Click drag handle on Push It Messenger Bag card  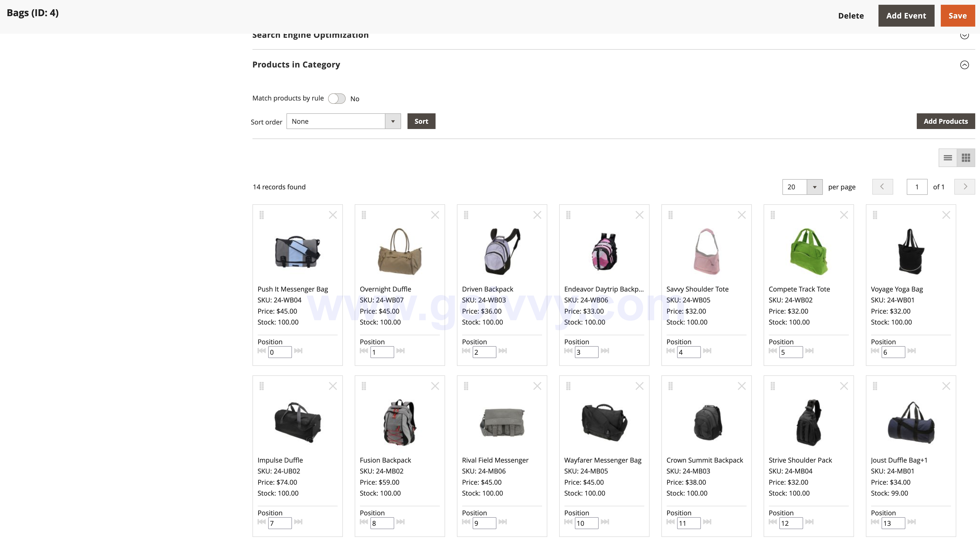point(262,215)
